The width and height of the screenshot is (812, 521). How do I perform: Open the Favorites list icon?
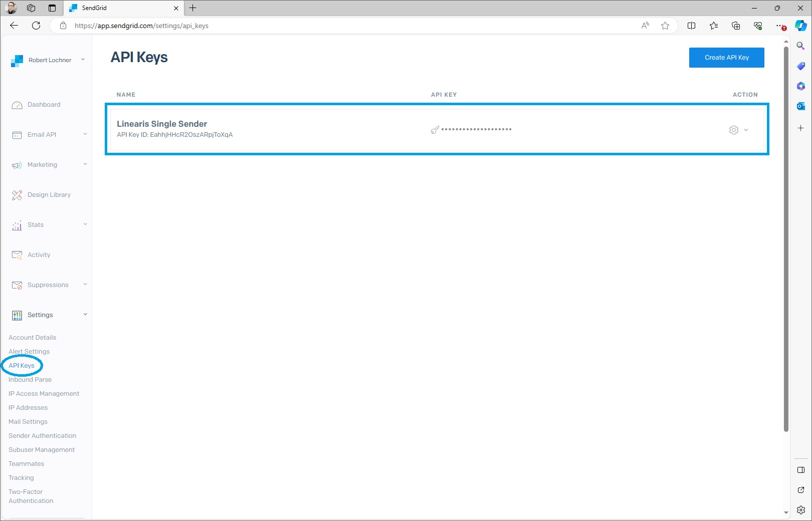(x=714, y=26)
